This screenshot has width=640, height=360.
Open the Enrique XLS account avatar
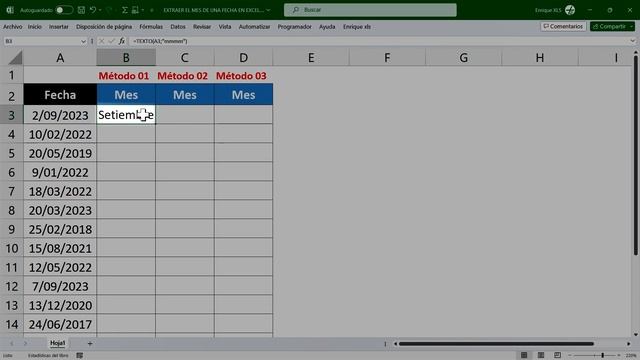(x=570, y=10)
